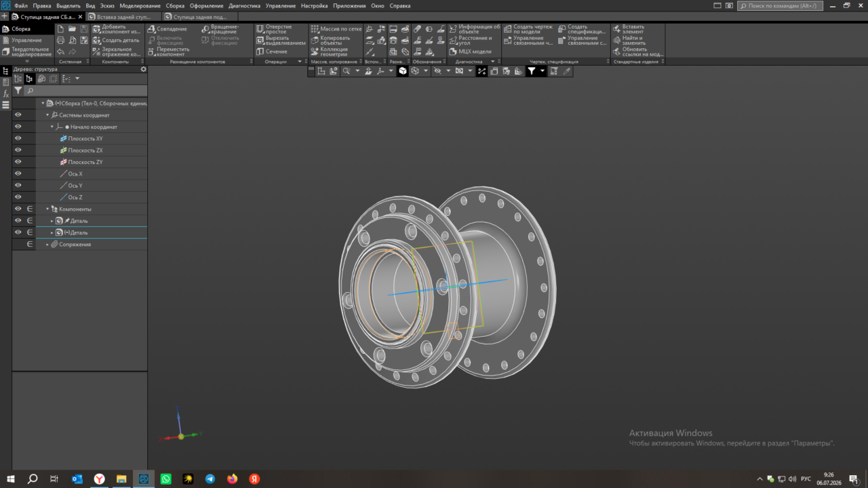Hide Плоскость ZY using its eye icon
868x488 pixels.
(x=18, y=162)
